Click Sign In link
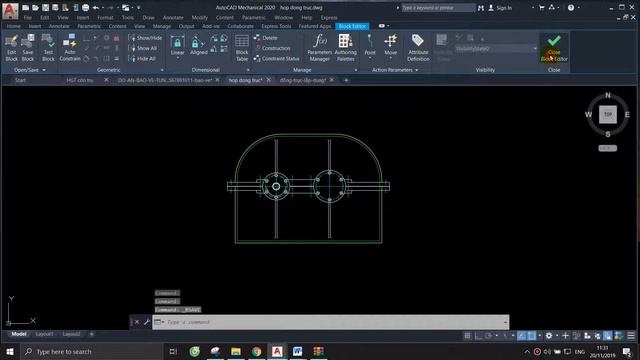Screen dimensions: 640x360 (504, 8)
